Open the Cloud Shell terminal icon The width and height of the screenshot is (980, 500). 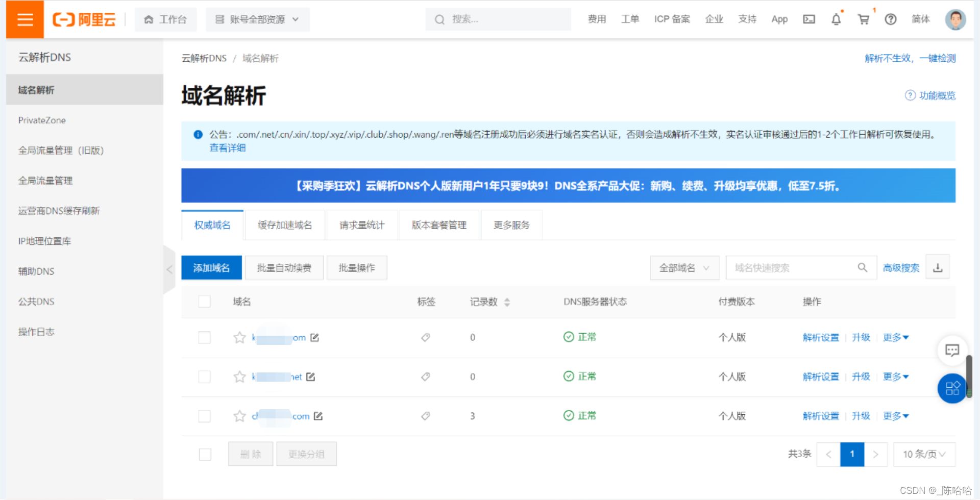(809, 19)
